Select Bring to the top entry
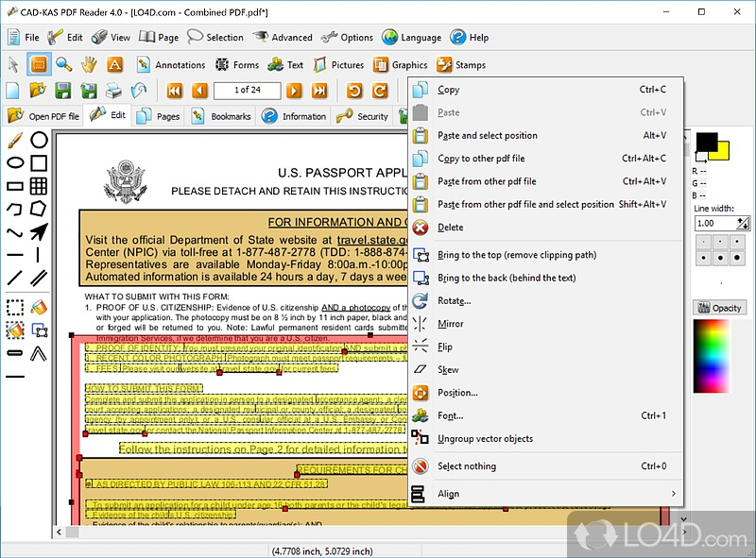Image resolution: width=756 pixels, height=558 pixels. [x=546, y=255]
